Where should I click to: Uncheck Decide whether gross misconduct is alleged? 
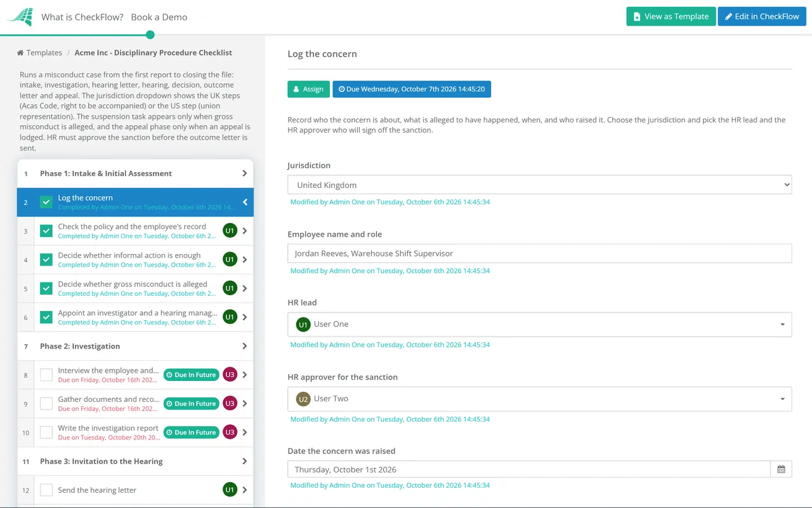click(x=46, y=288)
